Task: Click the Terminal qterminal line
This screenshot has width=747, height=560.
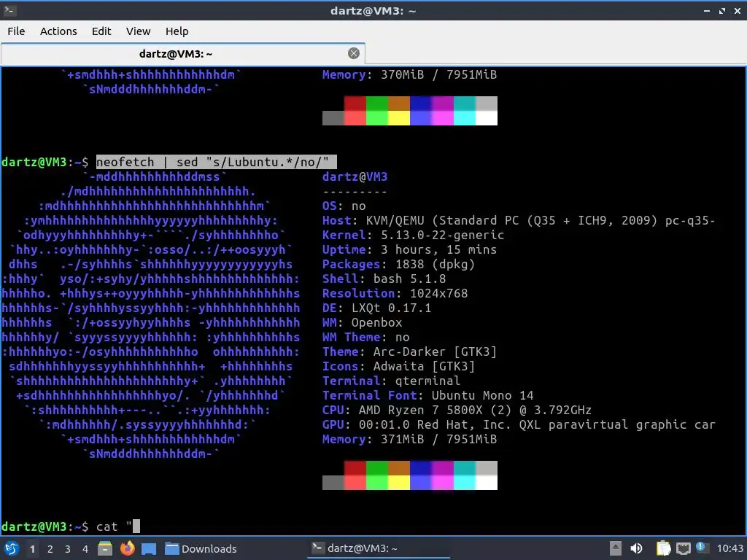Action: (391, 381)
